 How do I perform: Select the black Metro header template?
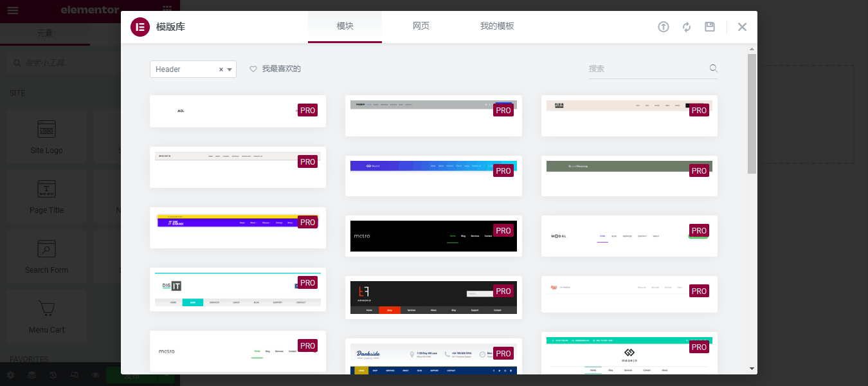pyautogui.click(x=433, y=236)
